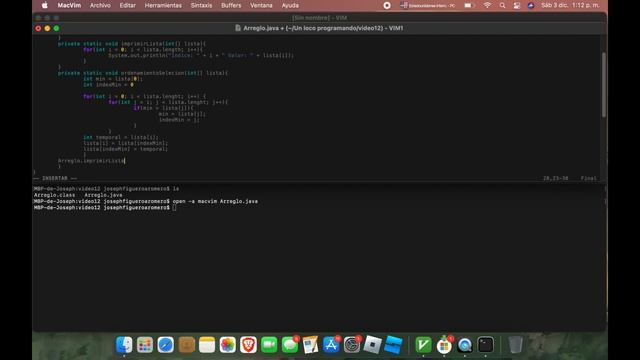This screenshot has height=360, width=640.
Task: Open Spotlight search from menu bar
Action: point(502,5)
